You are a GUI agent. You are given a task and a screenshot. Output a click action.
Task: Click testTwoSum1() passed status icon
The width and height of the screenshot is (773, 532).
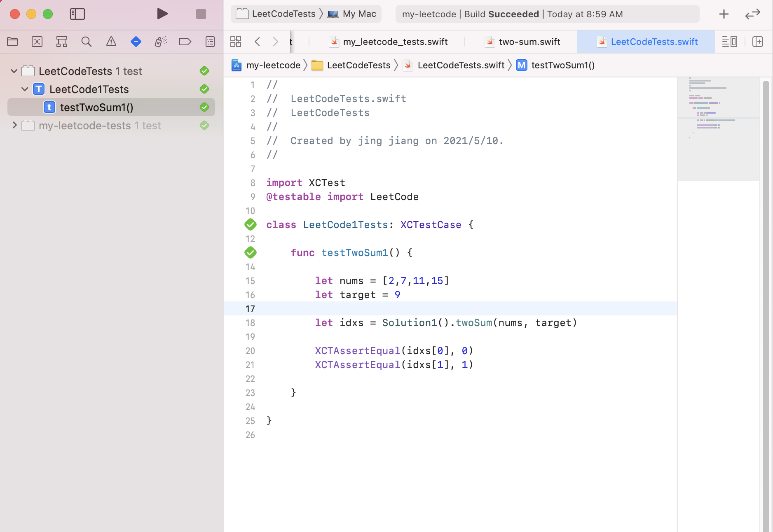204,107
